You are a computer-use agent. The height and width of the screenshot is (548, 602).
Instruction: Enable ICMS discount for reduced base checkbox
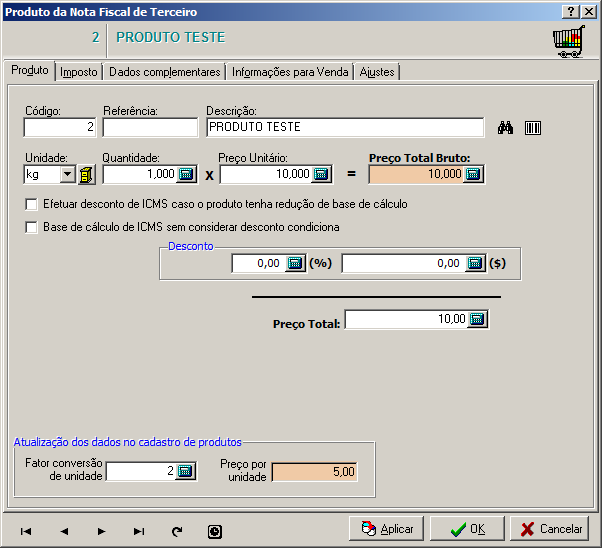click(x=31, y=204)
